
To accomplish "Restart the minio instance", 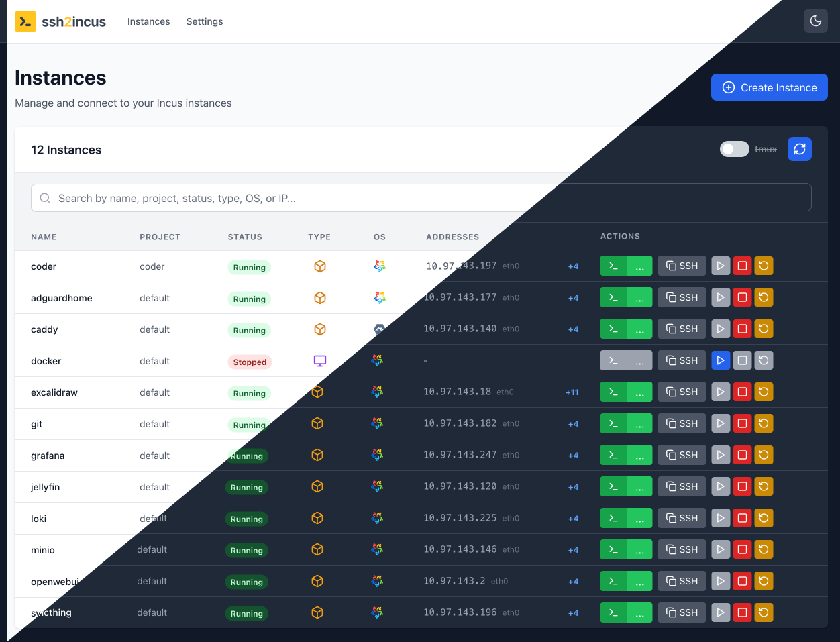I will (764, 549).
